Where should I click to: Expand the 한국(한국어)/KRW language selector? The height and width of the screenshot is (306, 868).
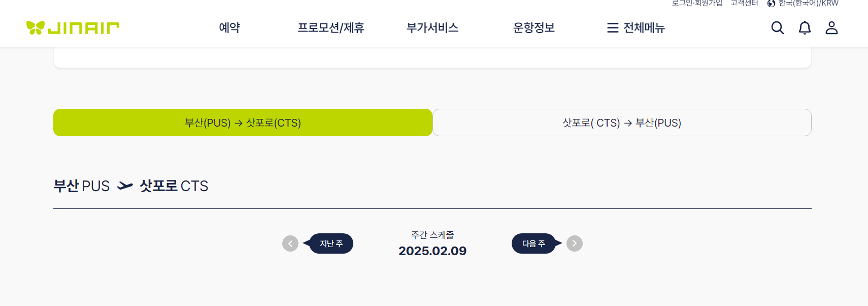point(803,3)
